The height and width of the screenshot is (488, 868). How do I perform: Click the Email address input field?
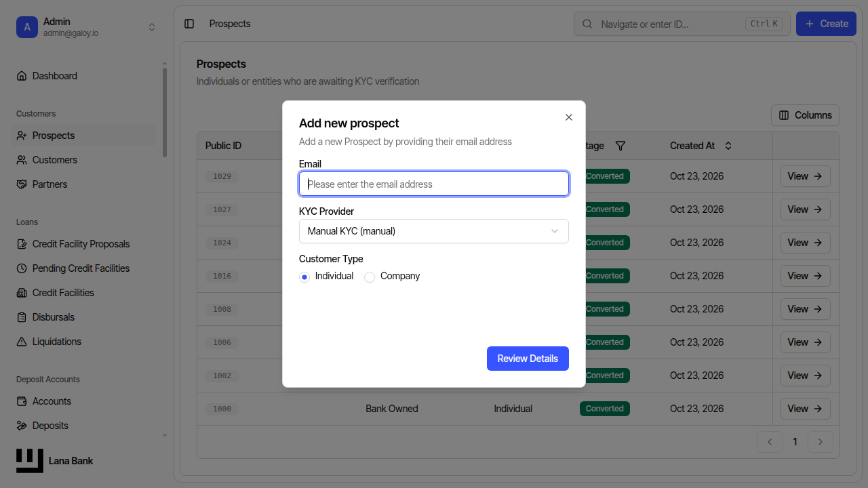tap(434, 184)
